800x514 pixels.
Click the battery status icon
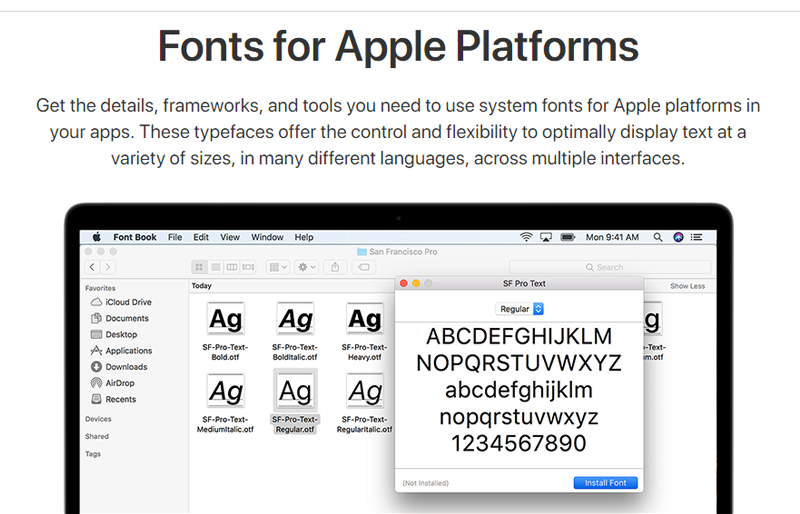(x=568, y=237)
